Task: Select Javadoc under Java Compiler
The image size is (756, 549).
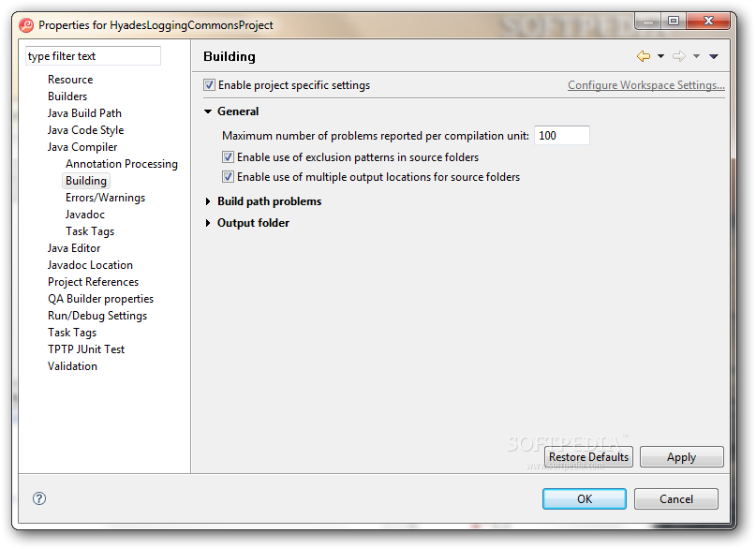Action: pyautogui.click(x=85, y=215)
